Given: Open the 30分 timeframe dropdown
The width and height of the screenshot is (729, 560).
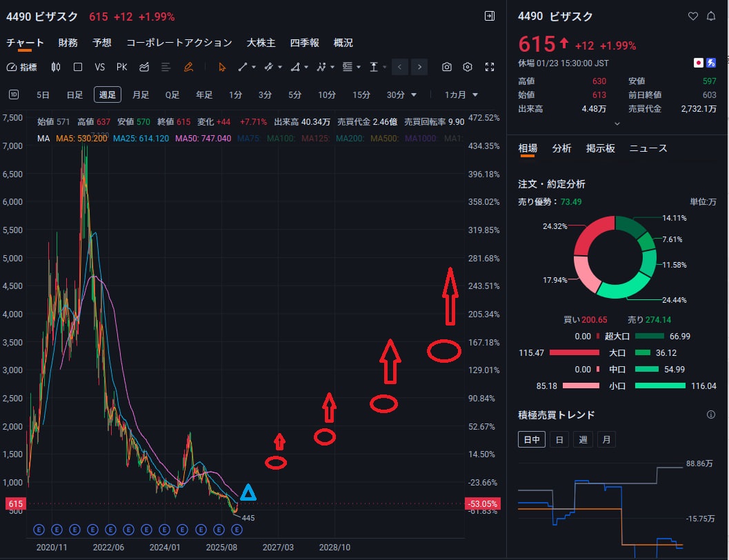Looking at the screenshot, I should click(401, 94).
